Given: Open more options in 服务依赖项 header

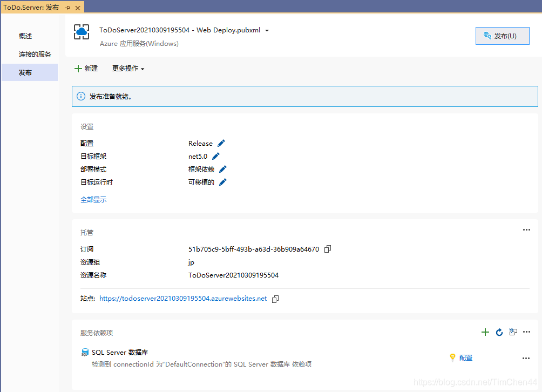Looking at the screenshot, I should click(526, 332).
